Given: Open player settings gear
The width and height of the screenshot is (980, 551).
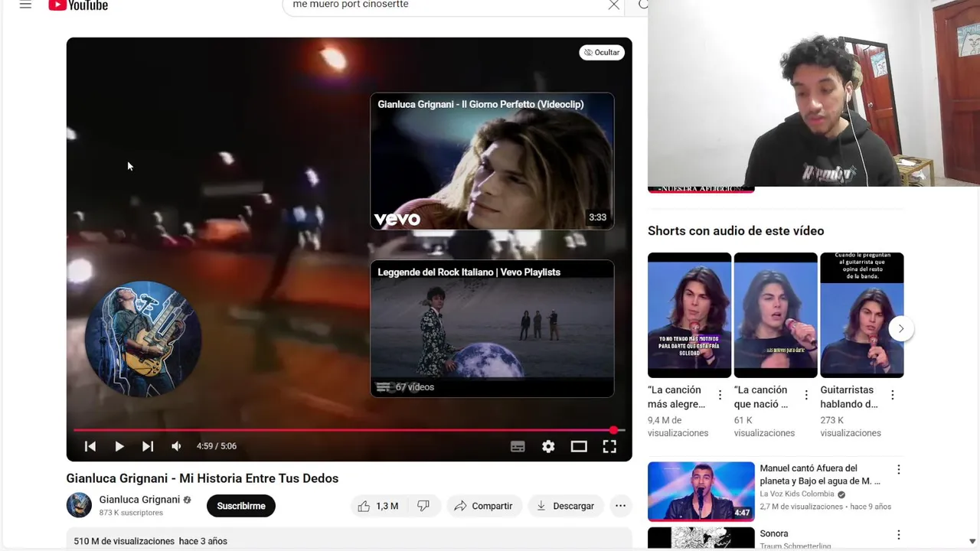Looking at the screenshot, I should 548,446.
